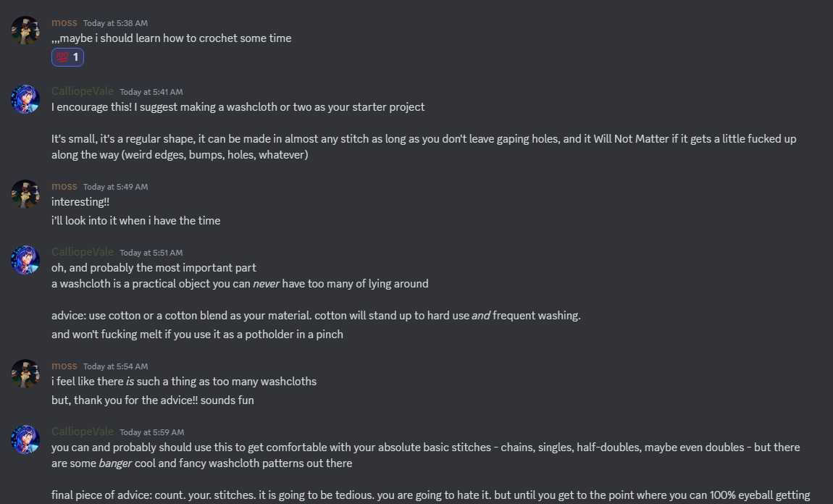
Task: Click the "Today at 5:38 AM" timestamp
Action: tap(115, 24)
